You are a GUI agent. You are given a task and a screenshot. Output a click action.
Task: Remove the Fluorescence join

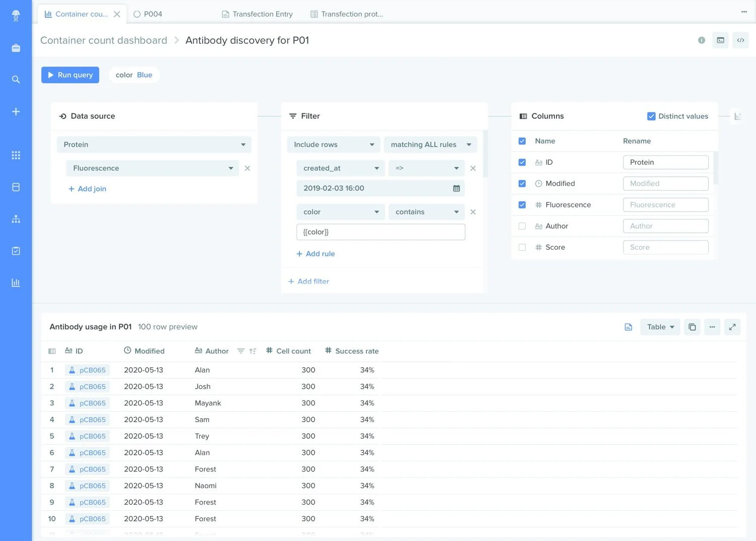(x=247, y=168)
